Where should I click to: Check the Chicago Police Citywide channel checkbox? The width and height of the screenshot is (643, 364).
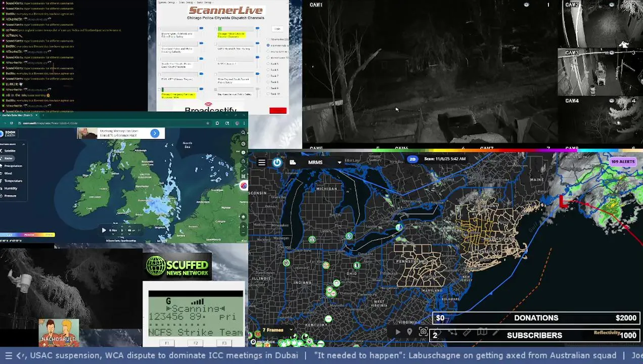(x=215, y=29)
